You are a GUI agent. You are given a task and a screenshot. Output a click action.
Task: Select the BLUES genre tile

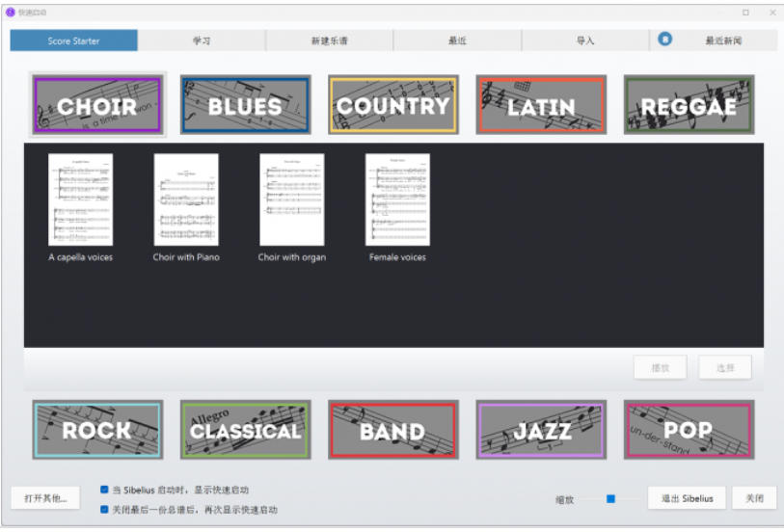(x=246, y=105)
